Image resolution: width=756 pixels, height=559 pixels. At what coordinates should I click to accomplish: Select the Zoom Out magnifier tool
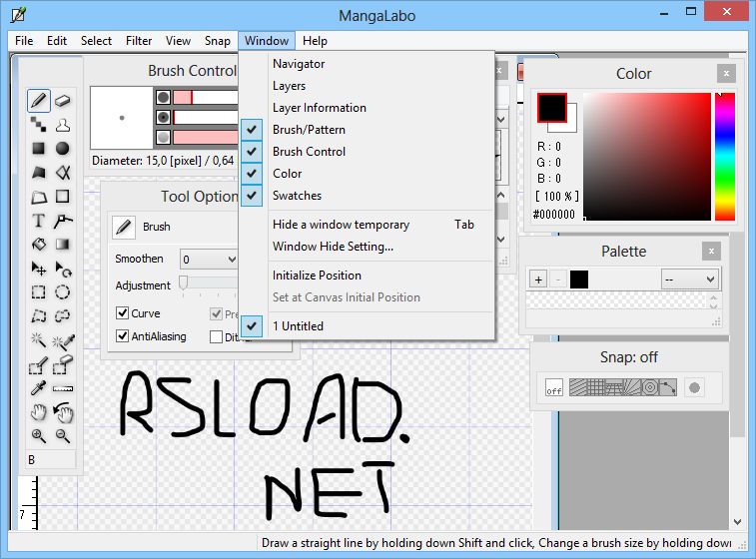62,436
